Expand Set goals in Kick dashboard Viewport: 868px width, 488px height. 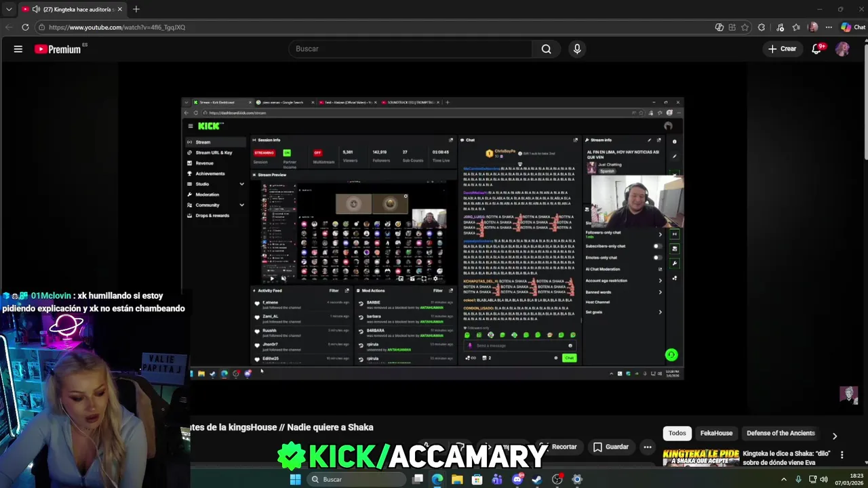point(660,312)
